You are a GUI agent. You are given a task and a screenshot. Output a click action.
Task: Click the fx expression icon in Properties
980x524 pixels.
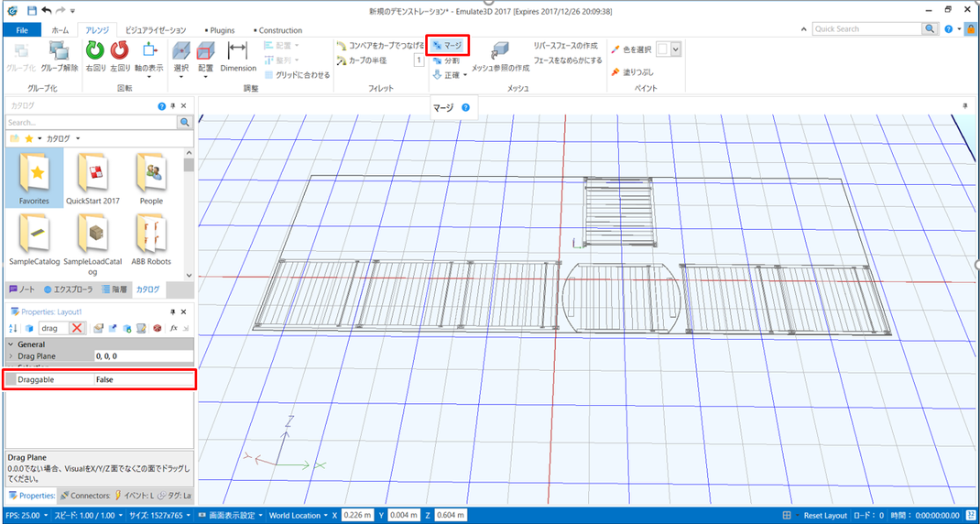click(174, 328)
